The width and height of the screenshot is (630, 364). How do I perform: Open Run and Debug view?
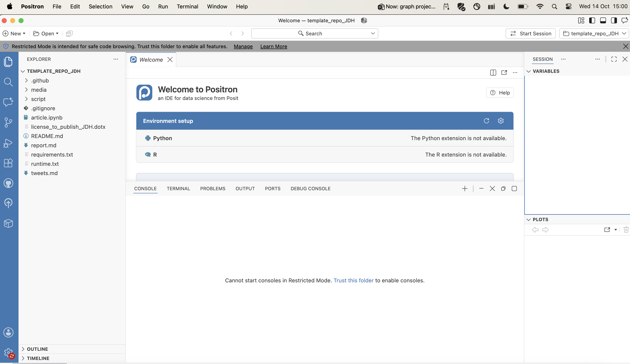(x=8, y=143)
